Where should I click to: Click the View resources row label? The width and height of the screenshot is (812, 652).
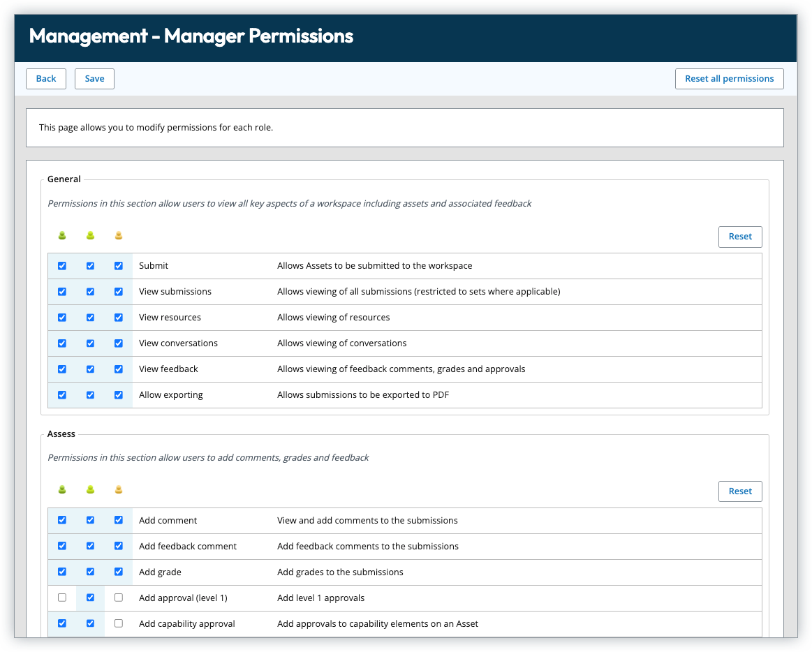coord(170,318)
